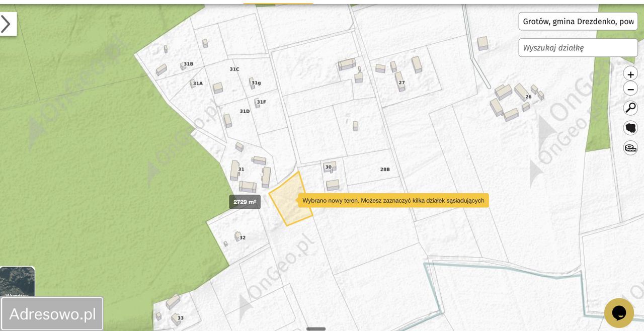Screen dimensions: 644x331
Task: Click address number 30
Action: [x=329, y=167]
